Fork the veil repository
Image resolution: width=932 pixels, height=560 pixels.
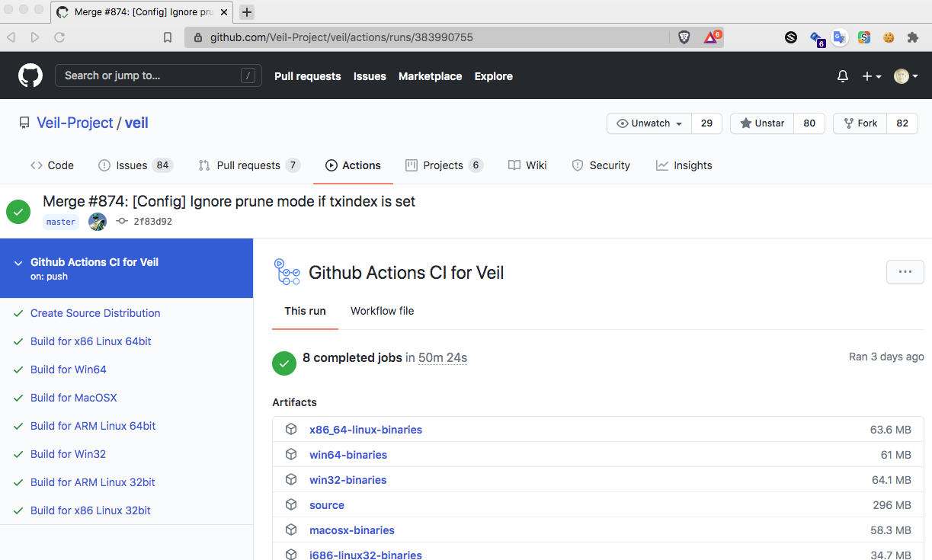[x=860, y=123]
